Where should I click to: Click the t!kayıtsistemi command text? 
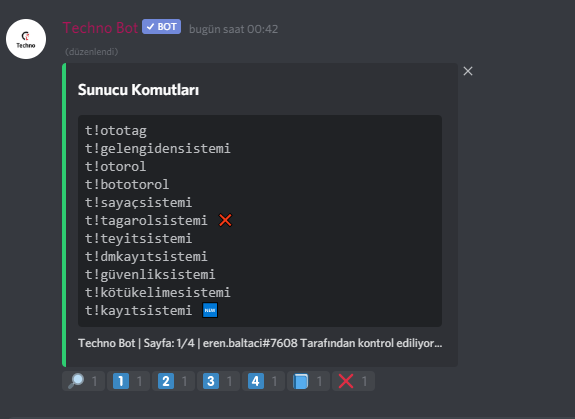(x=138, y=310)
